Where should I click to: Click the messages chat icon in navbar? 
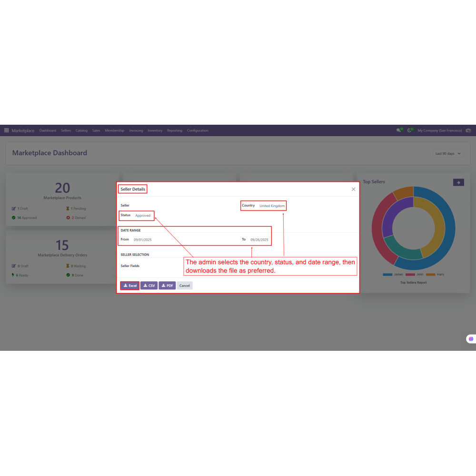click(399, 130)
